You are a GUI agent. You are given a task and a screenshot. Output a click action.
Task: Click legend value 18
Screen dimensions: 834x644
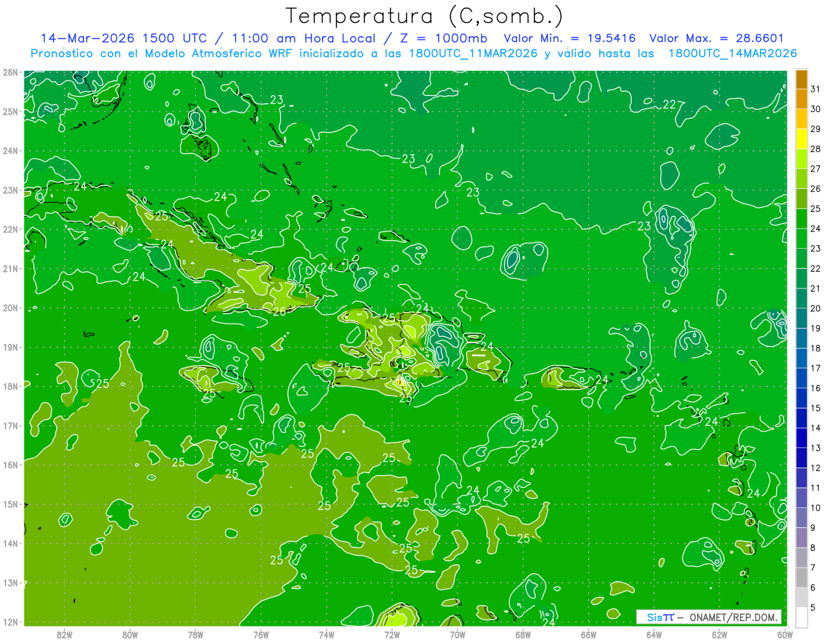pos(815,348)
